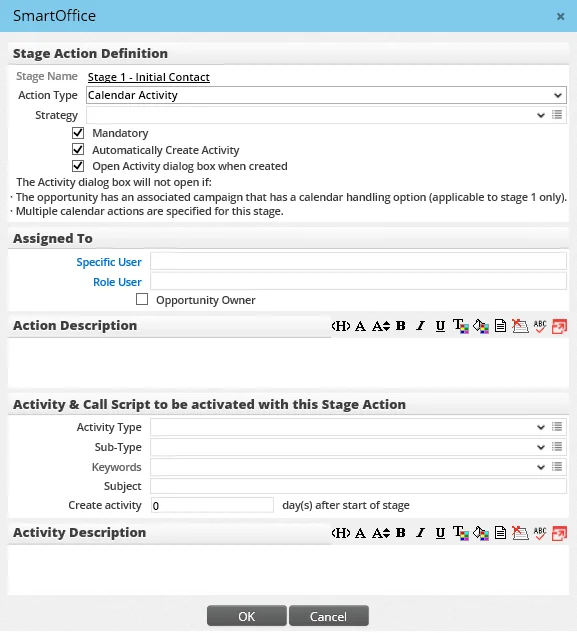The width and height of the screenshot is (577, 633).
Task: Check the Opportunity Owner checkbox
Action: 142,299
